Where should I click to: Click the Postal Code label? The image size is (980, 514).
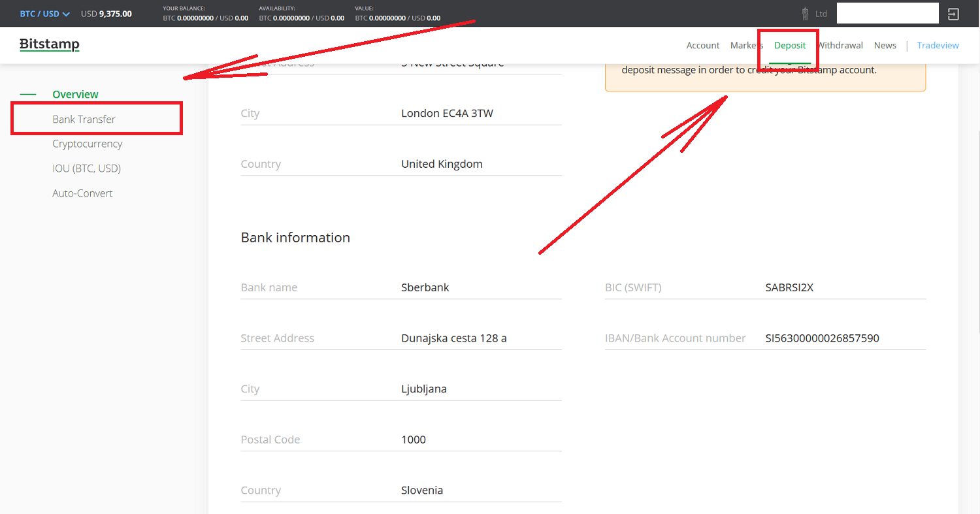point(270,440)
